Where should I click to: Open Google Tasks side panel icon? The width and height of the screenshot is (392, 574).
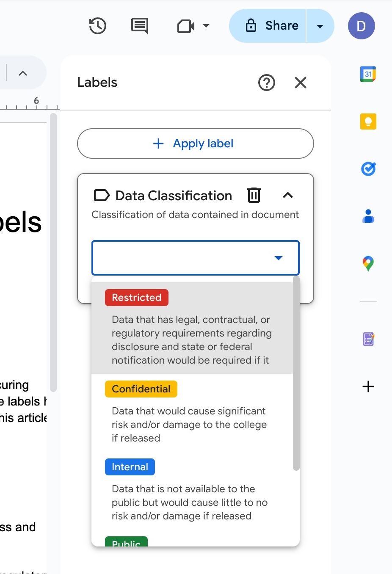coord(368,169)
